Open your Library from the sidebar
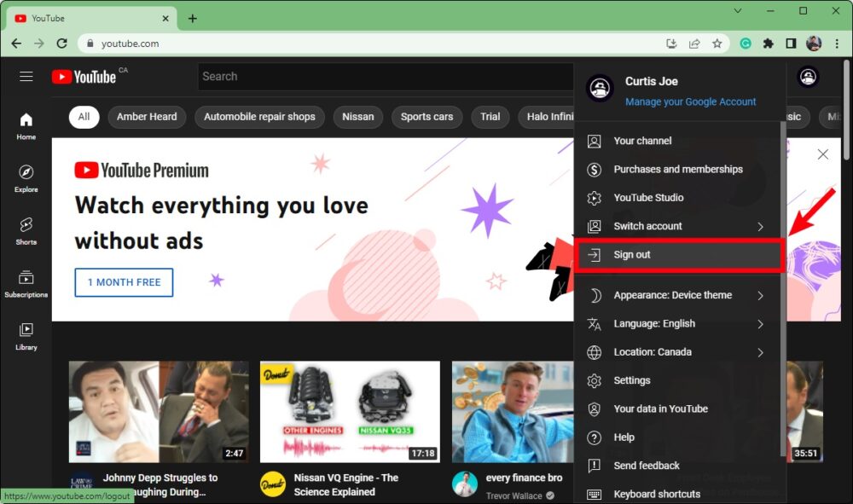Viewport: 853px width, 504px height. point(26,336)
